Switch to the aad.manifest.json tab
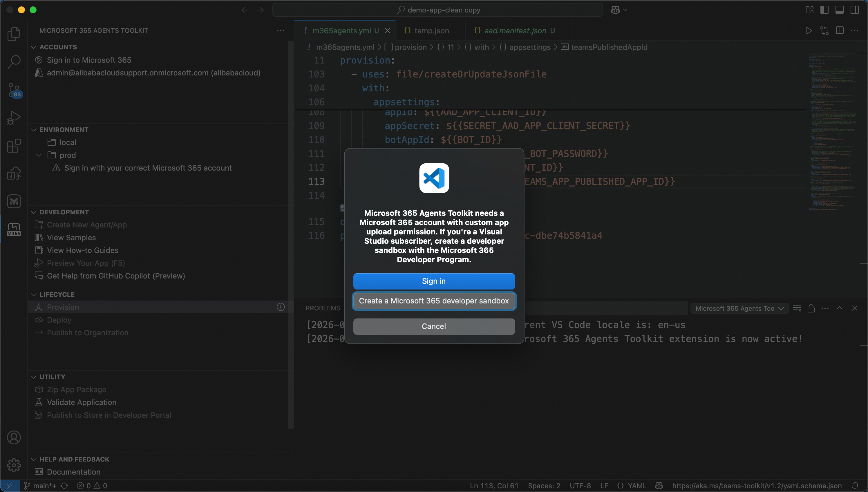 [515, 31]
